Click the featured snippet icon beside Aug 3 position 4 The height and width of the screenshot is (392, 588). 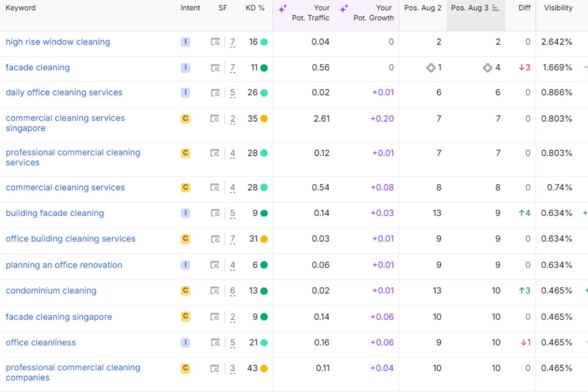tap(487, 68)
